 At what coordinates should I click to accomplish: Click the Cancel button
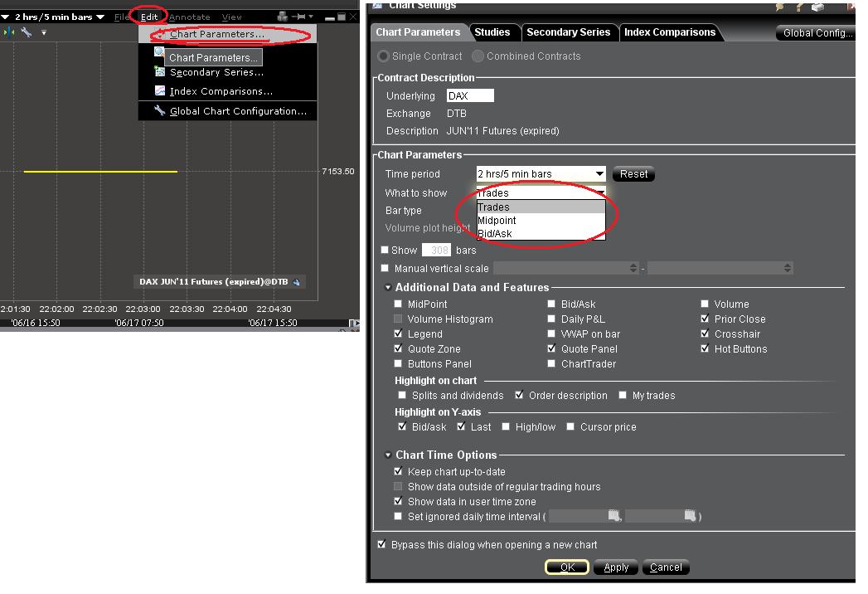666,567
